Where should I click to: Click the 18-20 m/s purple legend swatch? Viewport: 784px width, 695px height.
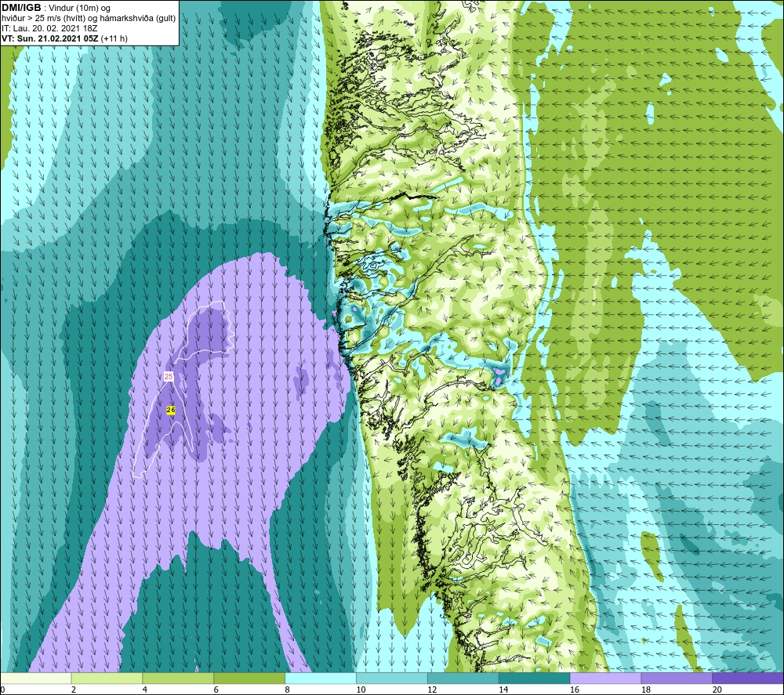pyautogui.click(x=677, y=678)
